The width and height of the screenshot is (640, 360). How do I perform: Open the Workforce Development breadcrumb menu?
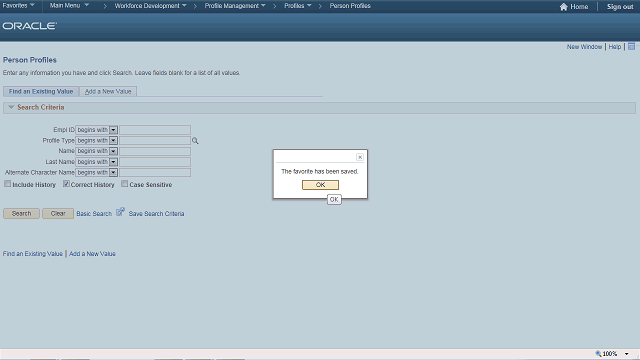(x=150, y=6)
